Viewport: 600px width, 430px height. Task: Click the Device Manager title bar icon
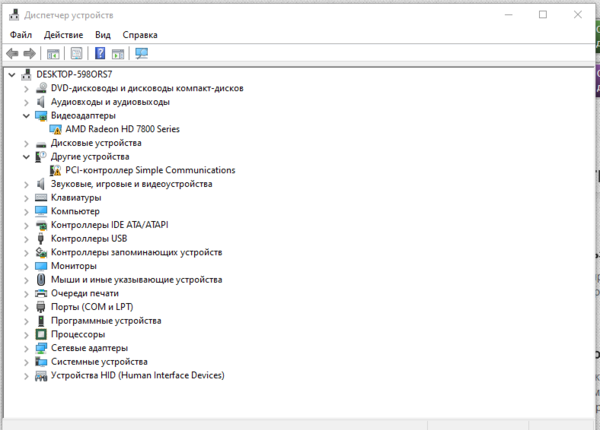[x=14, y=15]
